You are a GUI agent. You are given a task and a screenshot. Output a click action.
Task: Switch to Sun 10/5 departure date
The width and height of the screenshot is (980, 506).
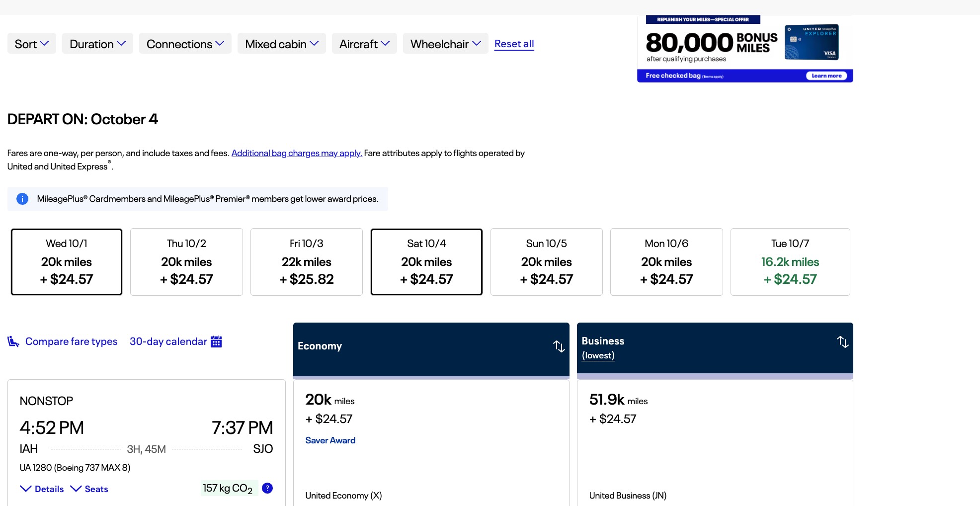click(x=546, y=262)
